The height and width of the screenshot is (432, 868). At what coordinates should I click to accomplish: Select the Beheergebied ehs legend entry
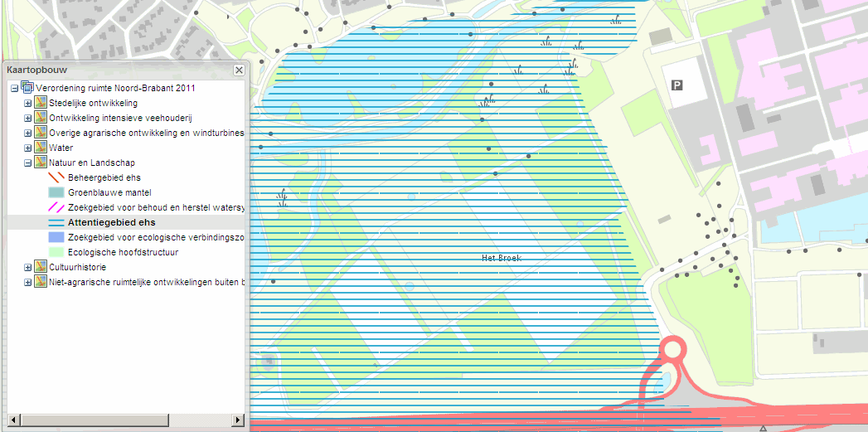click(104, 177)
